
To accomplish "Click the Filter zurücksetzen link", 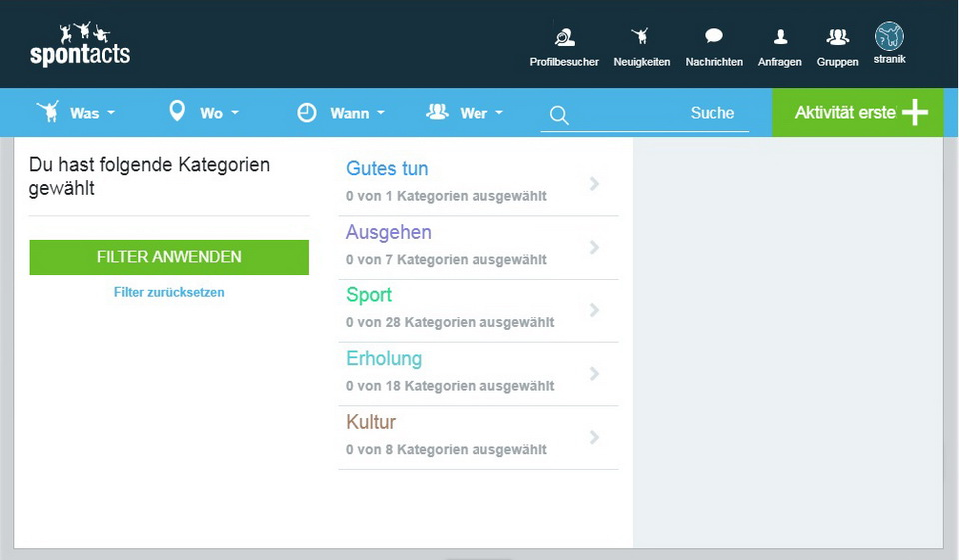I will (169, 292).
